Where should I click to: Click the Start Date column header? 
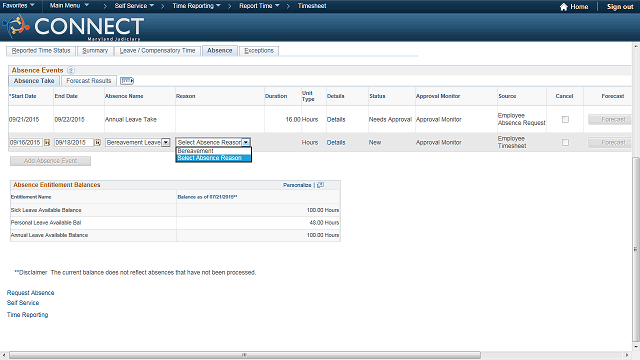point(23,96)
